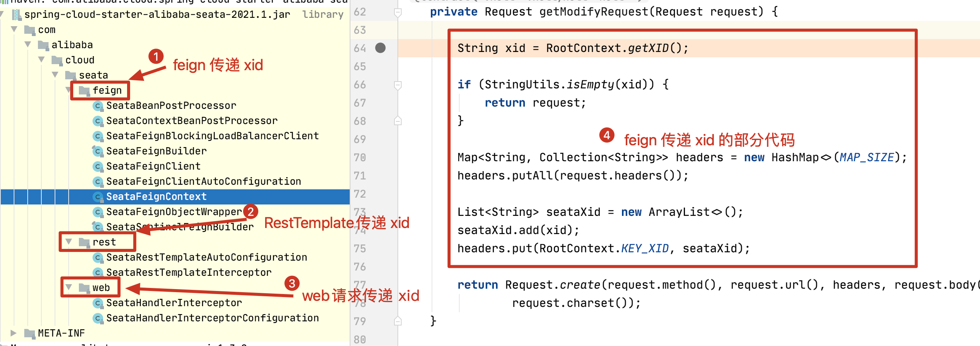Click class icon of SeataFeignBuilder
Viewport: 980px width, 346px height.
(98, 151)
